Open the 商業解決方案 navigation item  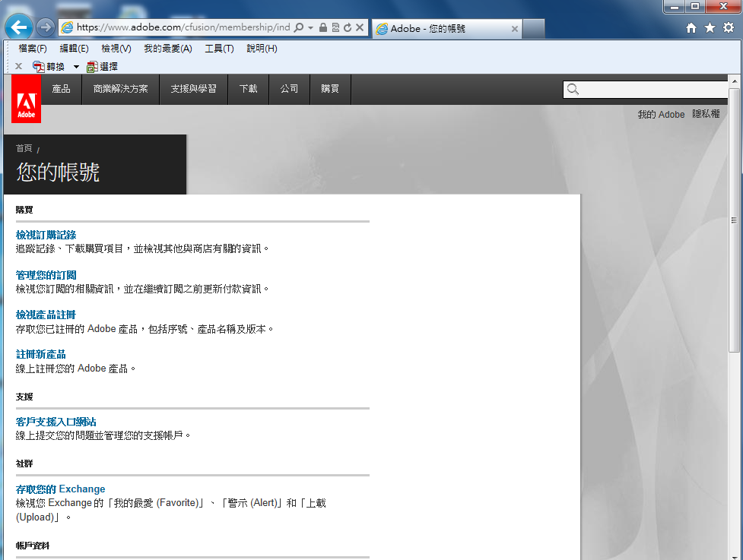(120, 89)
